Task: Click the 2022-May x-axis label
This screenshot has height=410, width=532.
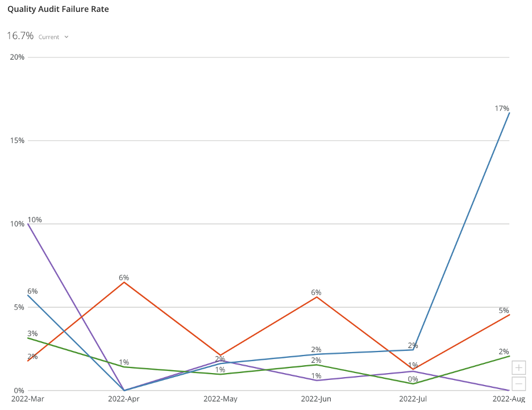Action: (x=221, y=399)
